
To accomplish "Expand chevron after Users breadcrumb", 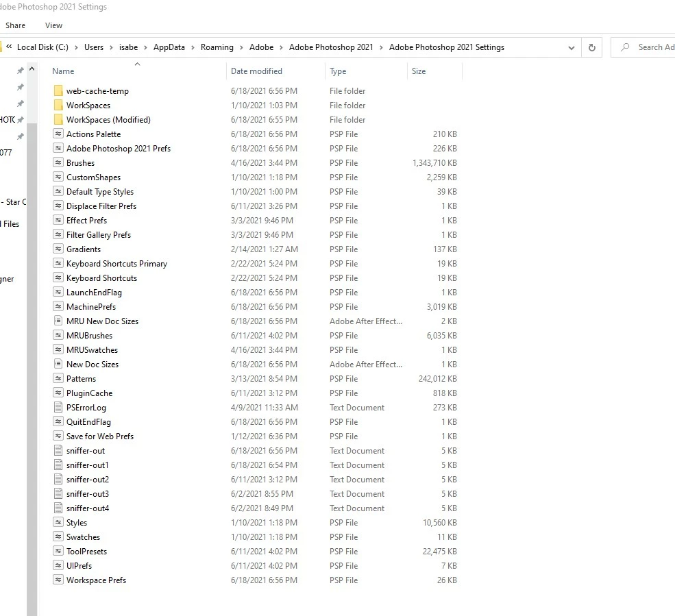I will [x=111, y=47].
